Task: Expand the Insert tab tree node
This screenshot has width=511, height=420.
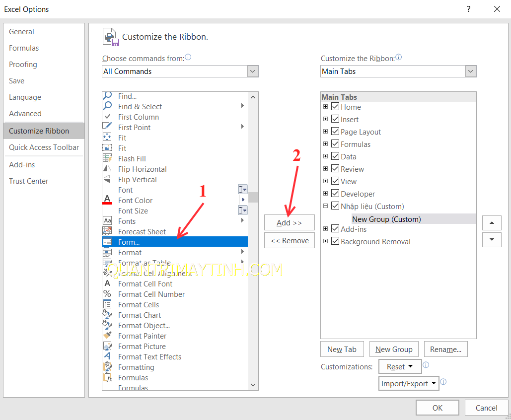Action: (325, 119)
